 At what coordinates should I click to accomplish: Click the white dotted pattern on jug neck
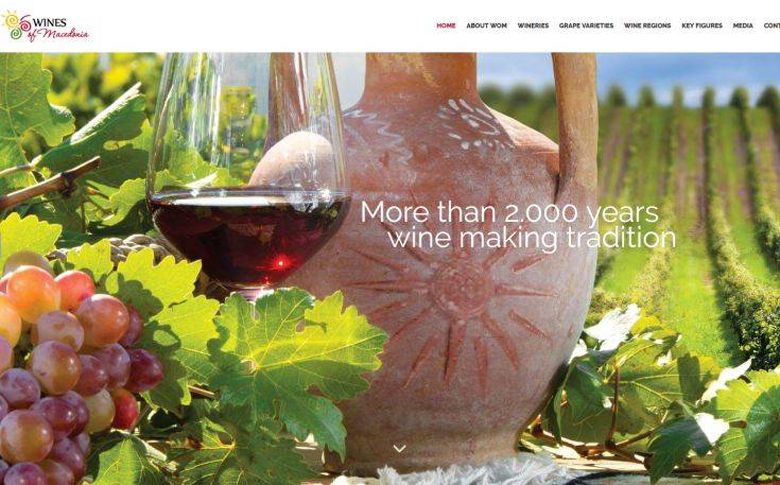(x=473, y=124)
